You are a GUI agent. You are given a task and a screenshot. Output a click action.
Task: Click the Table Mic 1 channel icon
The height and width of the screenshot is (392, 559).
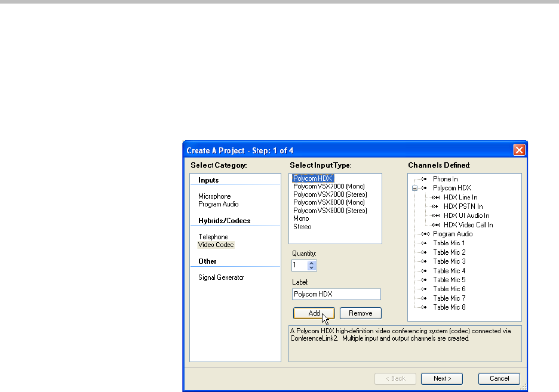[425, 243]
